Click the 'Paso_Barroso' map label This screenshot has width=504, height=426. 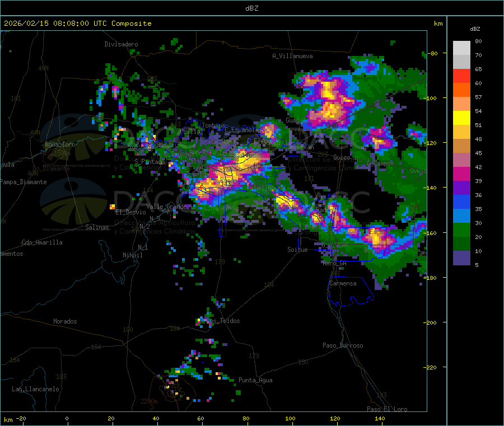point(343,345)
